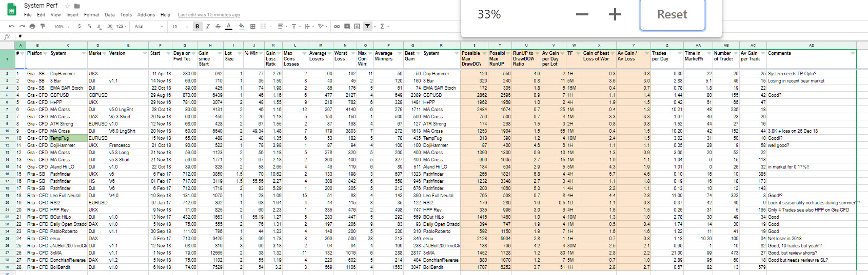
Task: Click the Merge cells icon
Action: point(264,26)
